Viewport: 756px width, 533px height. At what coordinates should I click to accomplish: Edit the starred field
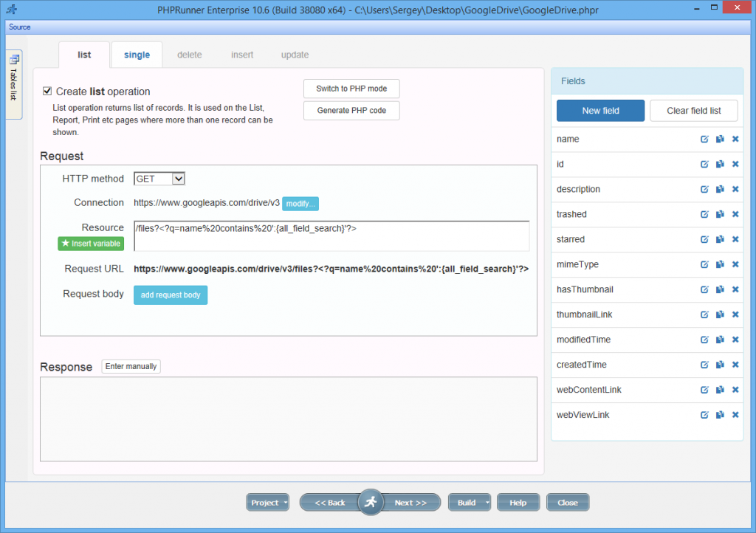click(x=704, y=239)
